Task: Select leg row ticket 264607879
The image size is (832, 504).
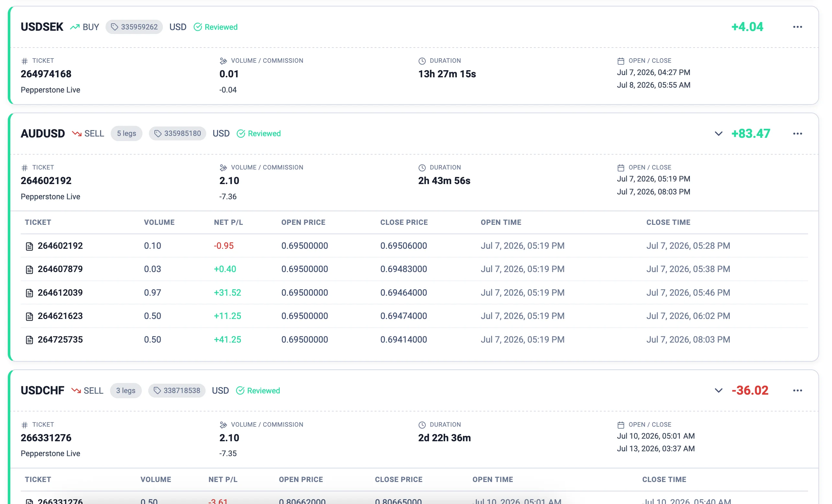Action: (x=60, y=269)
